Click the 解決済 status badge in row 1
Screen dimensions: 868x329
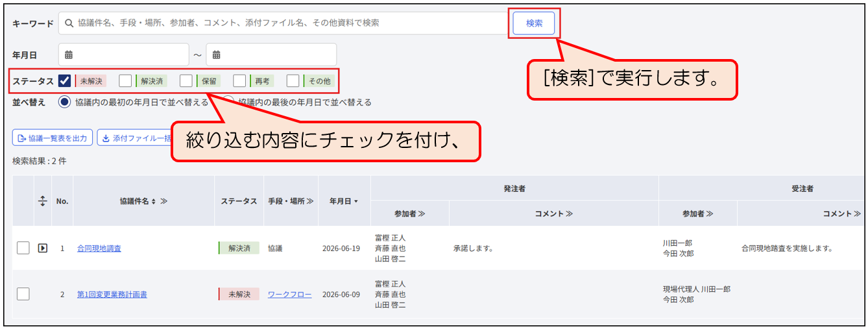tap(239, 248)
